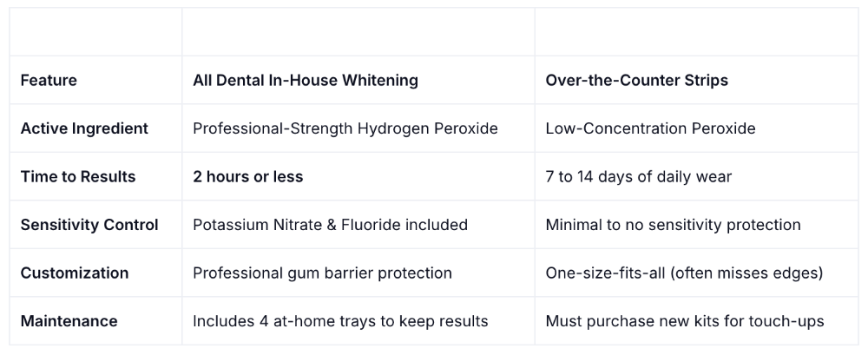Screen dimensions: 868x355
Task: Select the "Active Ingredient" row label
Action: pyautogui.click(x=84, y=128)
